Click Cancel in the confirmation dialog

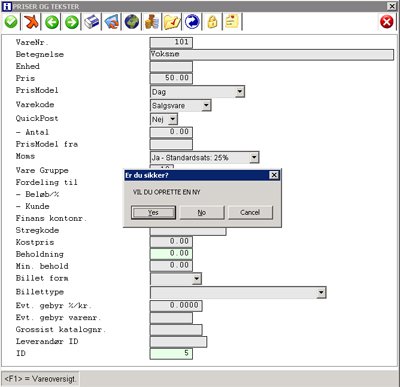(250, 212)
